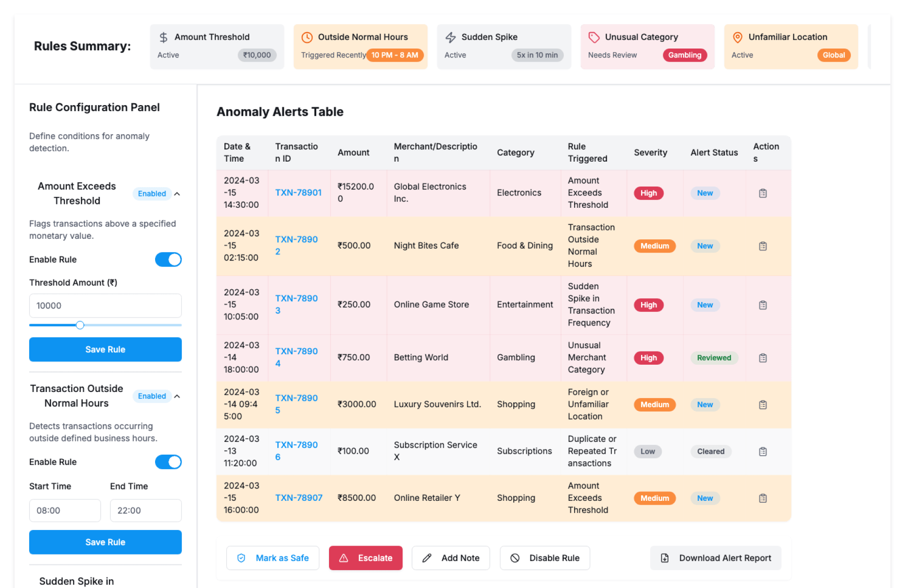The height and width of the screenshot is (588, 905).
Task: Click clipboard action icon for Online Retailer Y row
Action: 763,498
